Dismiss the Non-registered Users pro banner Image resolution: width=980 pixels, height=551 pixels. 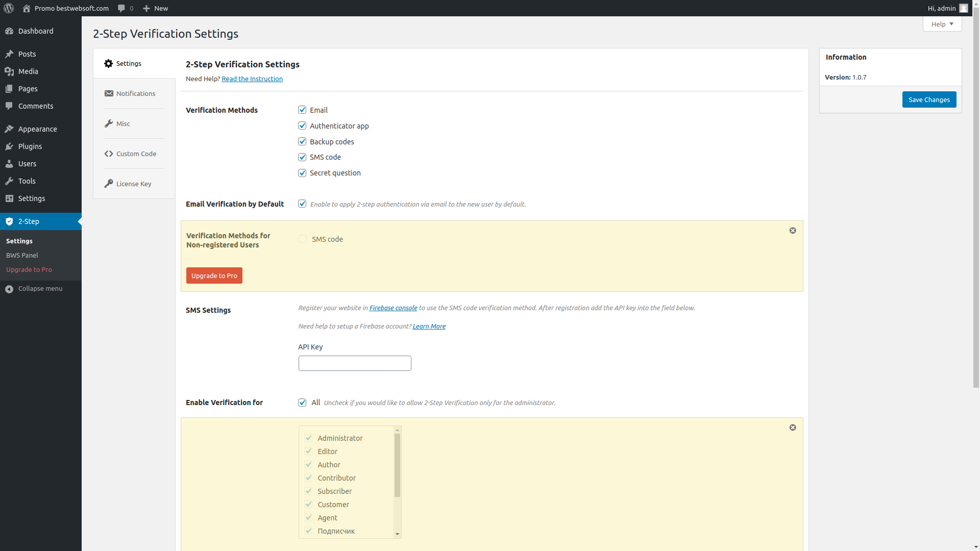coord(793,231)
